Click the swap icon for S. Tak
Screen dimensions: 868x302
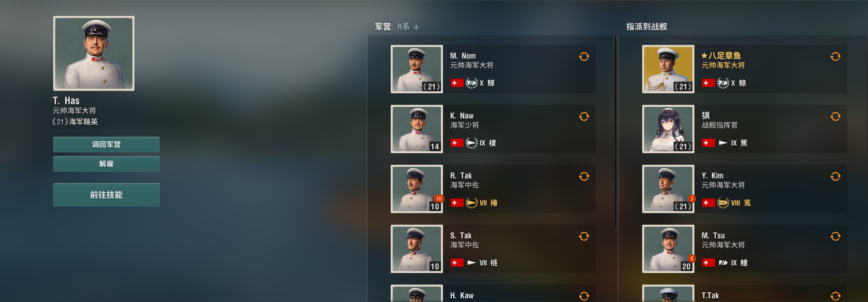[584, 236]
